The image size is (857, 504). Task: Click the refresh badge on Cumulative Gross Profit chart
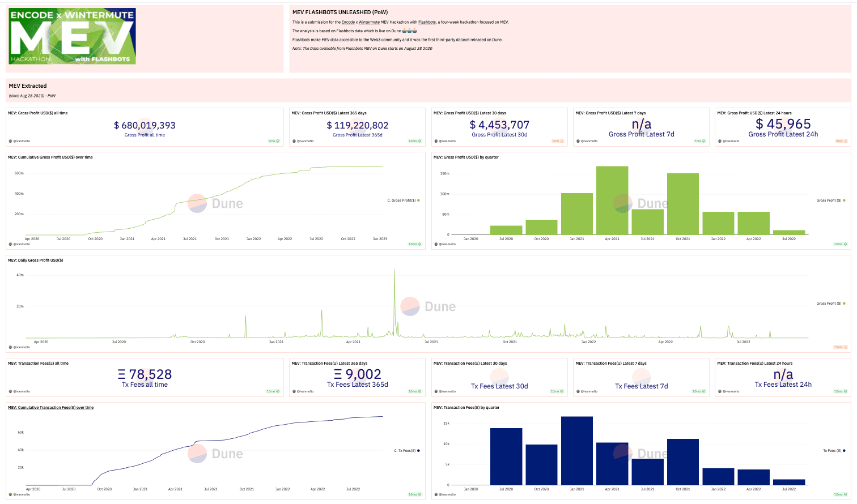pos(415,244)
